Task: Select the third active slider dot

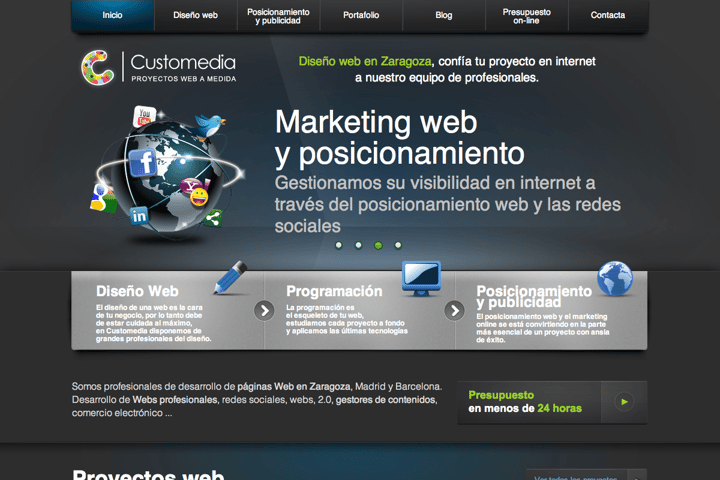Action: click(x=378, y=245)
